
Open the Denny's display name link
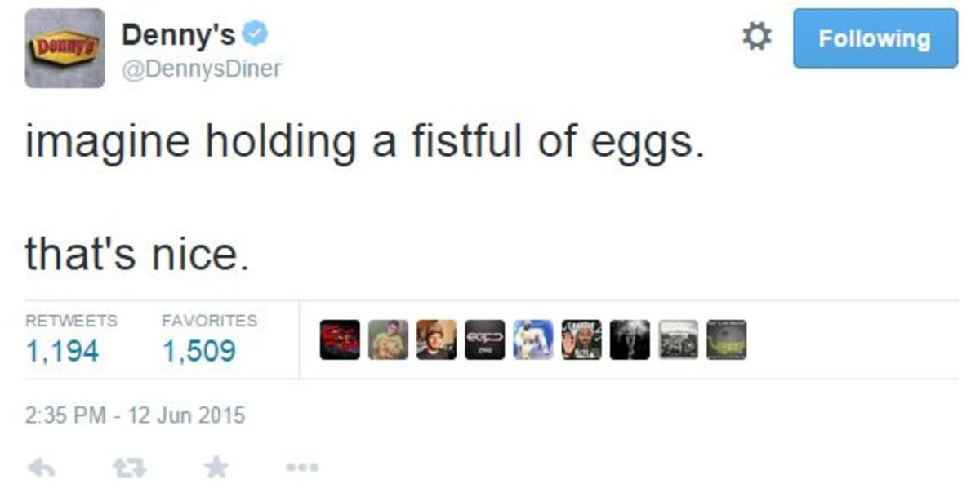point(178,35)
